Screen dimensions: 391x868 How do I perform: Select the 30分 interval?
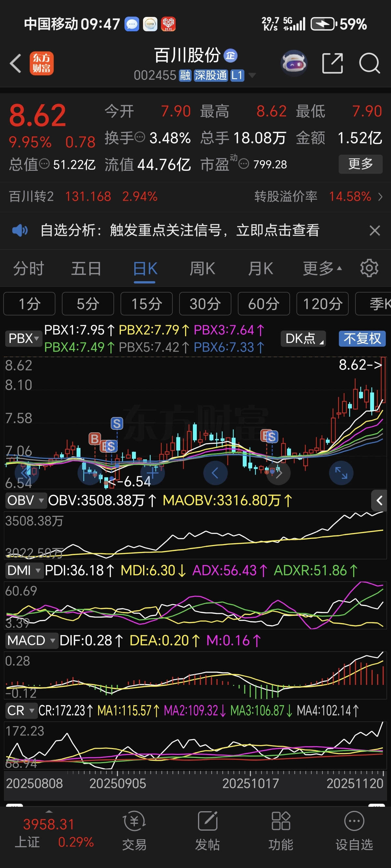pos(205,304)
